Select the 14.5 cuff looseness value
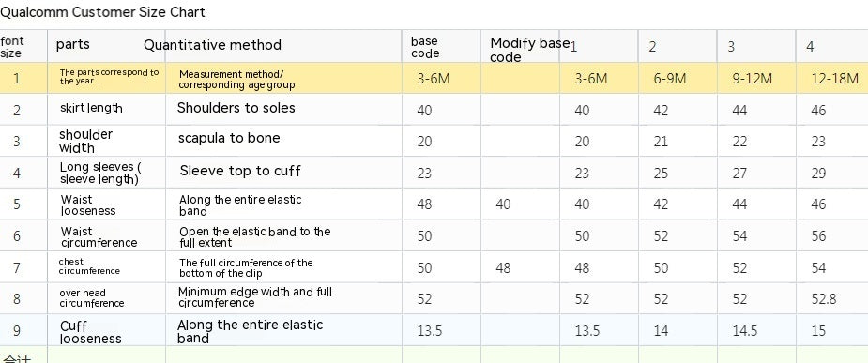868x363 pixels. point(756,330)
